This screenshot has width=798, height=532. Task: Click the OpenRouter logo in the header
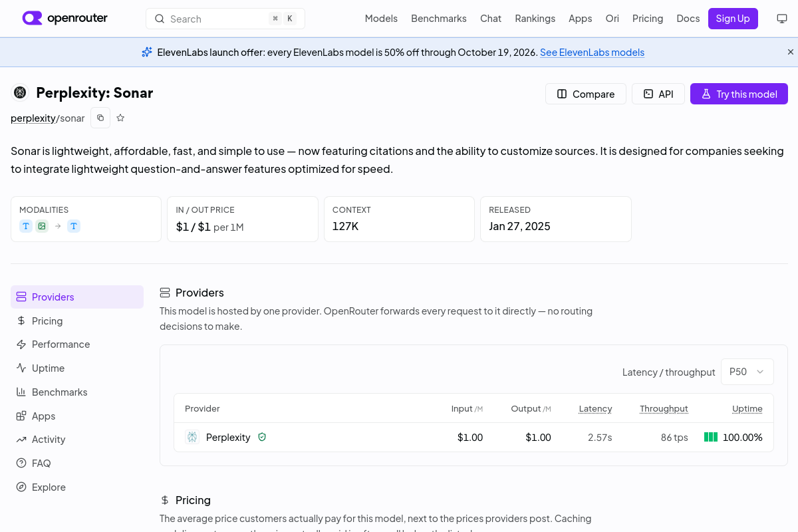point(65,19)
